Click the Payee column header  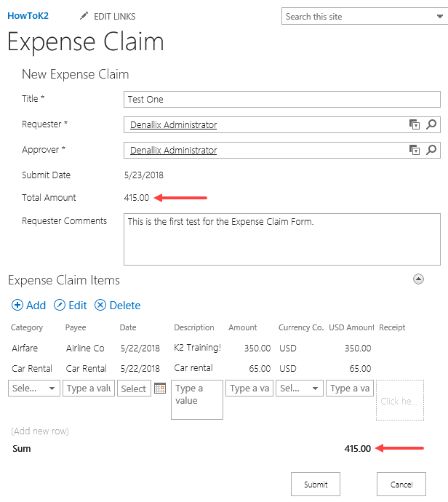(x=76, y=327)
